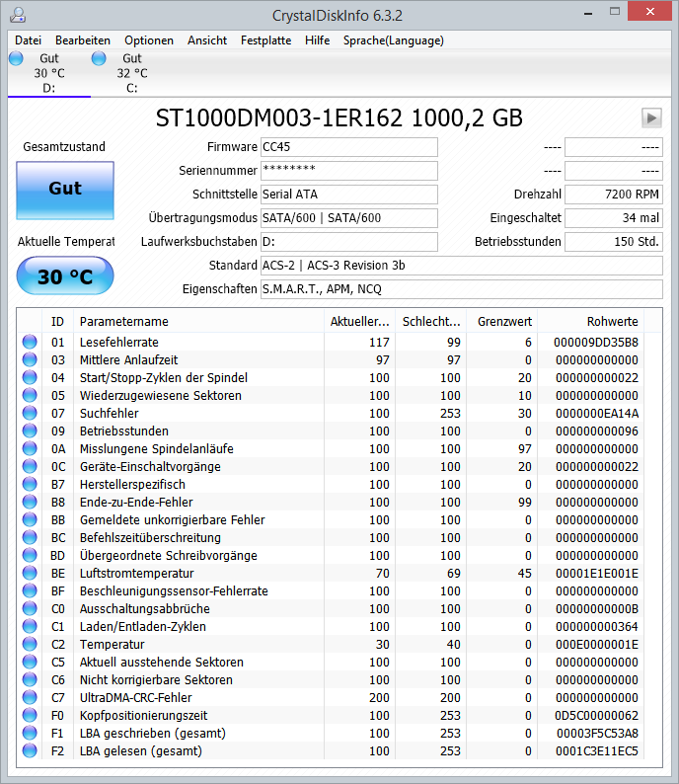Click the Betriebsstunden field 150 Std.
The height and width of the screenshot is (784, 679).
(614, 242)
